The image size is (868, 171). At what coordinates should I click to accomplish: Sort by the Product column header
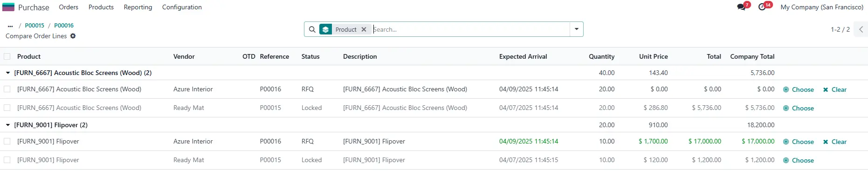pyautogui.click(x=29, y=56)
